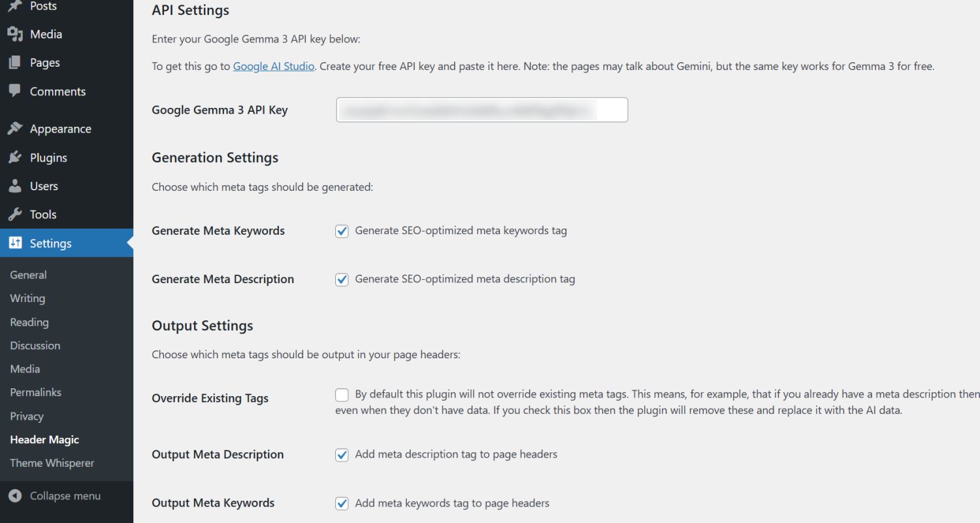Click the Users person icon
This screenshot has height=523, width=980.
point(15,186)
